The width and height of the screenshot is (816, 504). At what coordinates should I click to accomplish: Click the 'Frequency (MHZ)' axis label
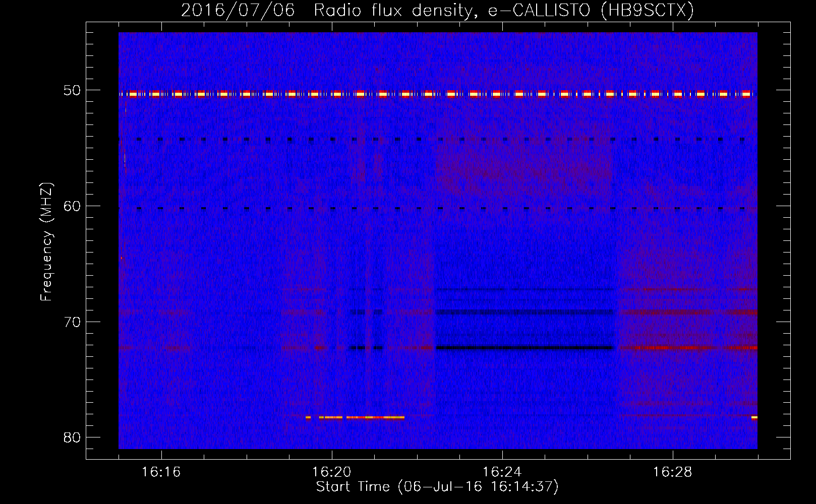46,242
